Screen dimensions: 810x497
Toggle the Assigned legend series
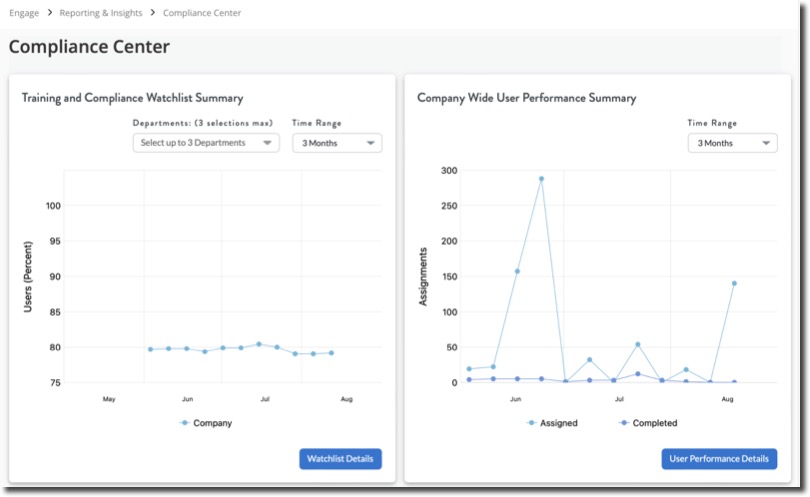pos(558,423)
